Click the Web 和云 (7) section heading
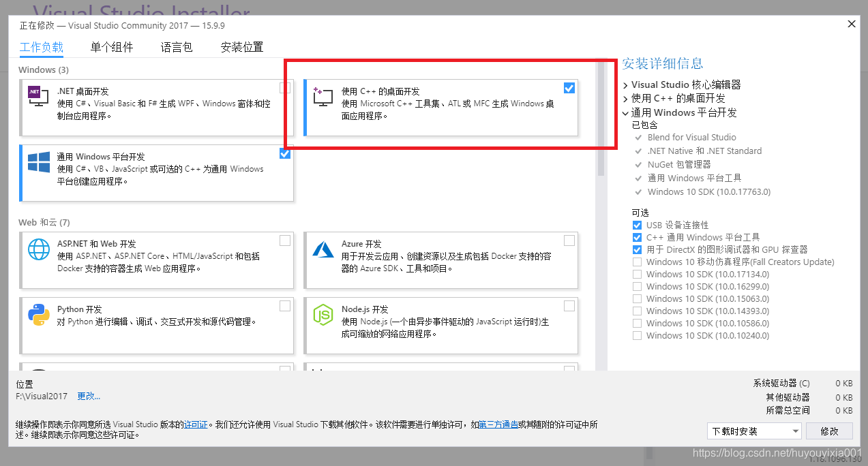Screen dimensions: 868x466 pyautogui.click(x=44, y=223)
